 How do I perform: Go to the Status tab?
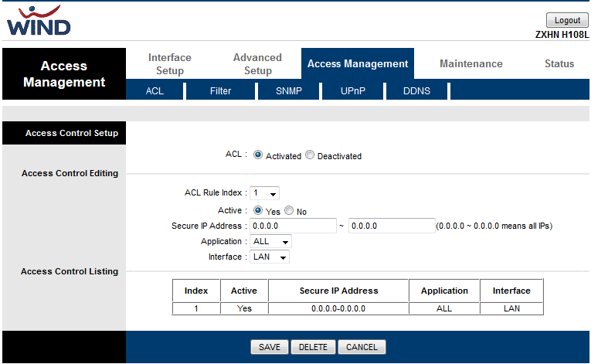559,63
